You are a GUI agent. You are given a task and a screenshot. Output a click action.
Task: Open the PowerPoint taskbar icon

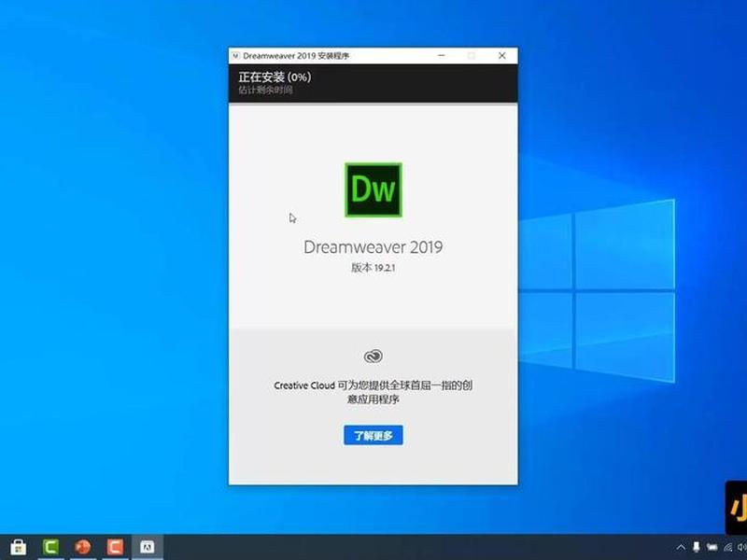[83, 547]
